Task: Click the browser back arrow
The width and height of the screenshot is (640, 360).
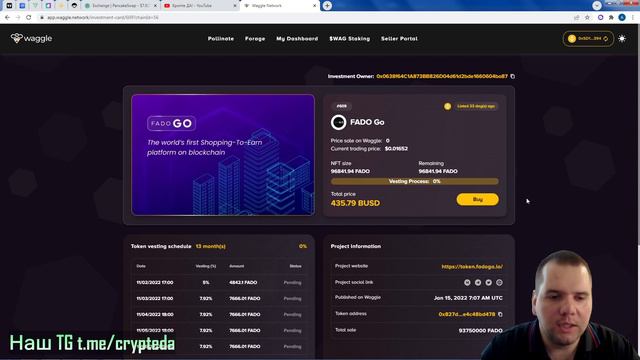Action: point(7,18)
